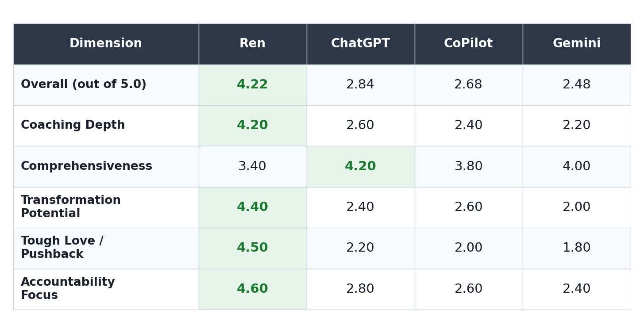Select ChatGPT's overall score 2.84
This screenshot has height=333, width=644.
pyautogui.click(x=360, y=85)
